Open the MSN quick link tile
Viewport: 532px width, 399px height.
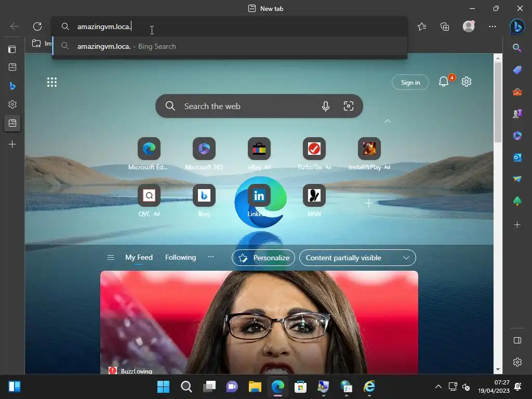(314, 195)
